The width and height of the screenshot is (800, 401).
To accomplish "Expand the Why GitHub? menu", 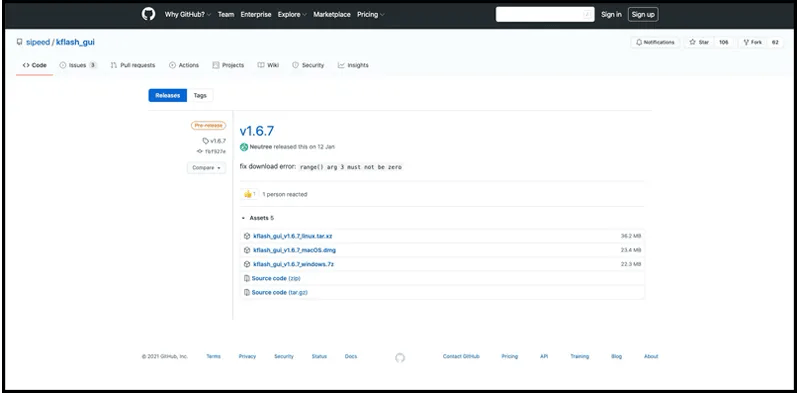I will pos(188,15).
